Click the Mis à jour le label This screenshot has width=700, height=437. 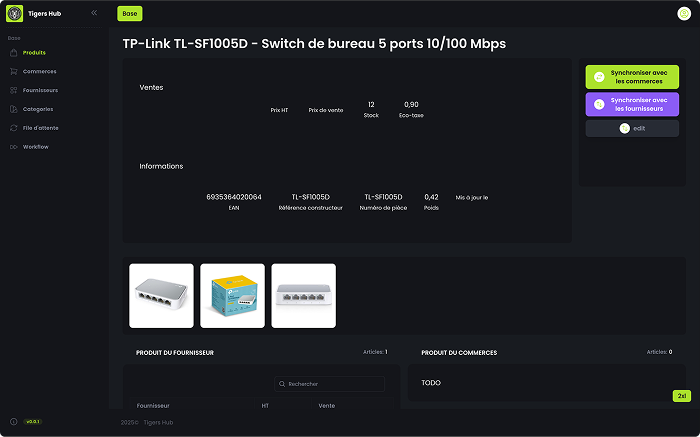coord(472,197)
